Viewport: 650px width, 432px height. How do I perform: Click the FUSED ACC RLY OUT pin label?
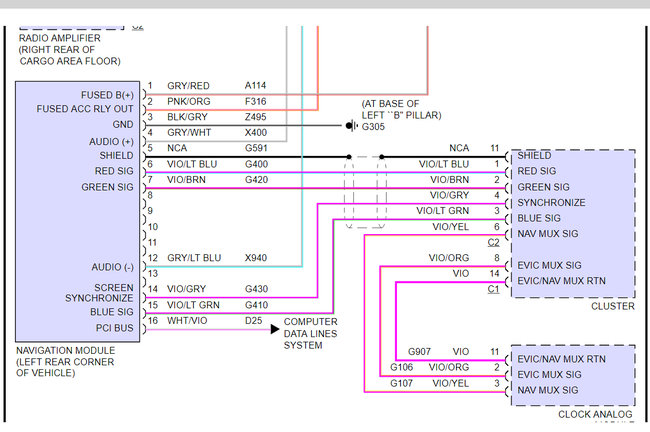pyautogui.click(x=85, y=108)
